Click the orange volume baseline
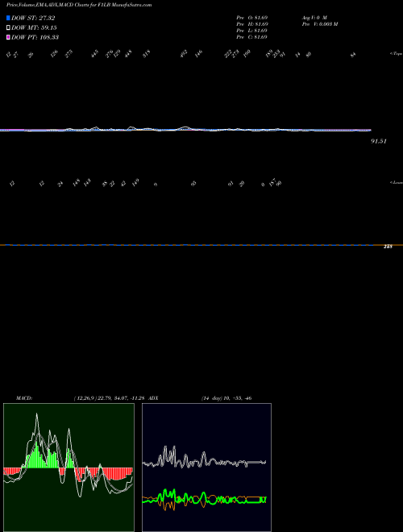The image size is (403, 532). 201,245
